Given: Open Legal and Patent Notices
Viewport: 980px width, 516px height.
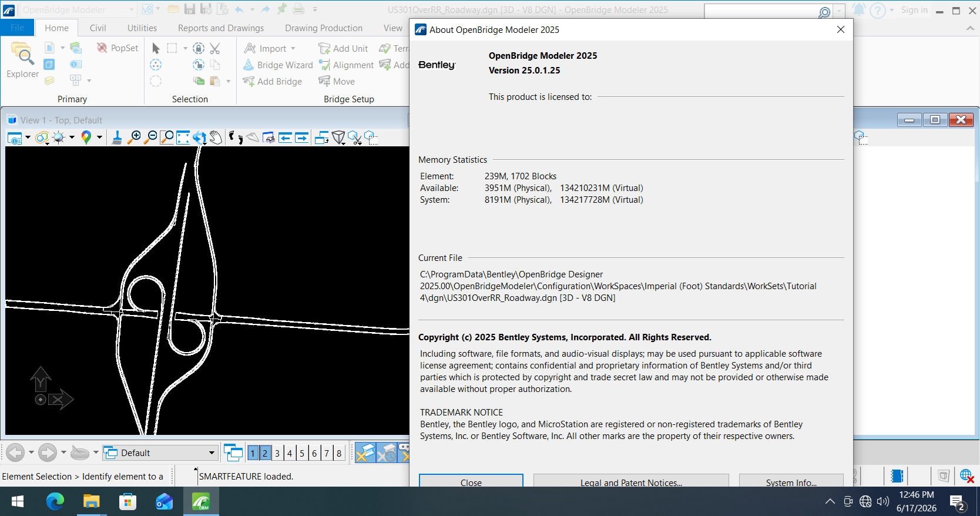Looking at the screenshot, I should tap(631, 481).
